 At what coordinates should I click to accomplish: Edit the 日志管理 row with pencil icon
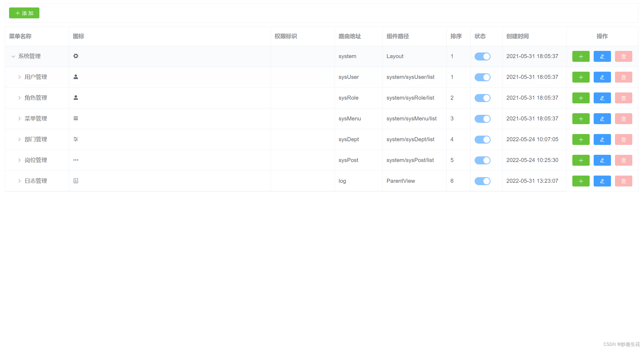coord(602,181)
